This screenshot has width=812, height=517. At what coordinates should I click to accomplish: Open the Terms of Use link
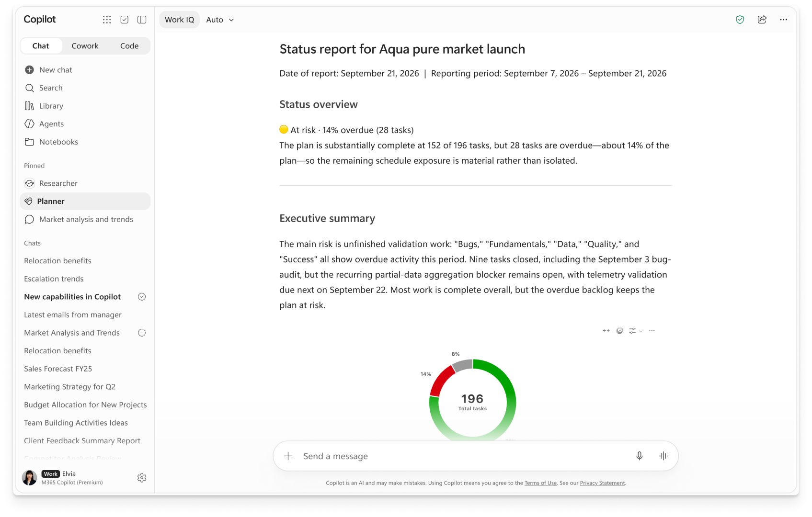click(x=540, y=483)
